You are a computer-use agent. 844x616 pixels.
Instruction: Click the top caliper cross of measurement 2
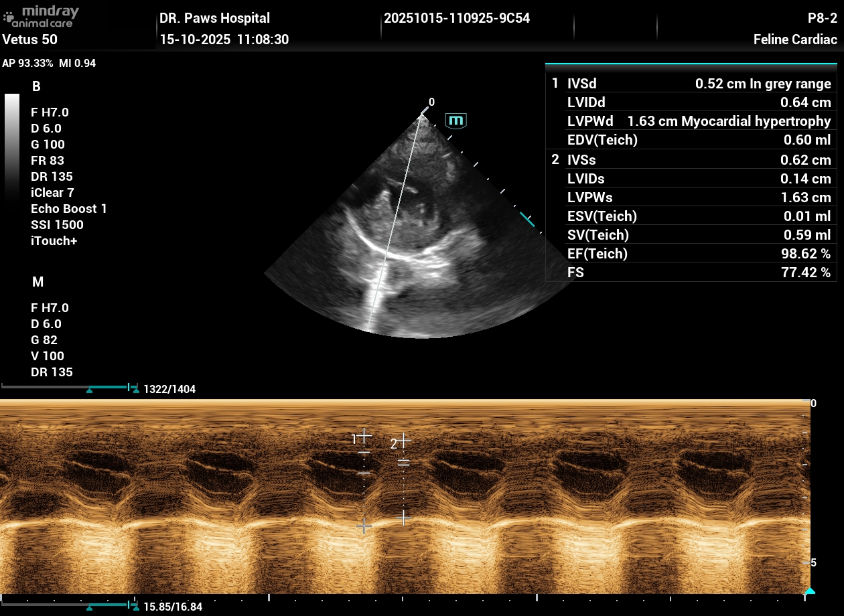pos(403,441)
